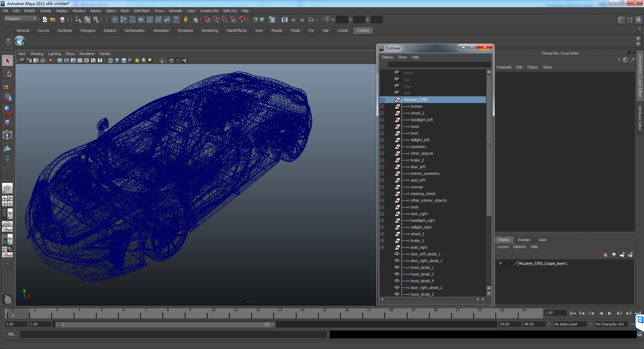
Task: Click the time range slider bar
Action: tap(165, 325)
